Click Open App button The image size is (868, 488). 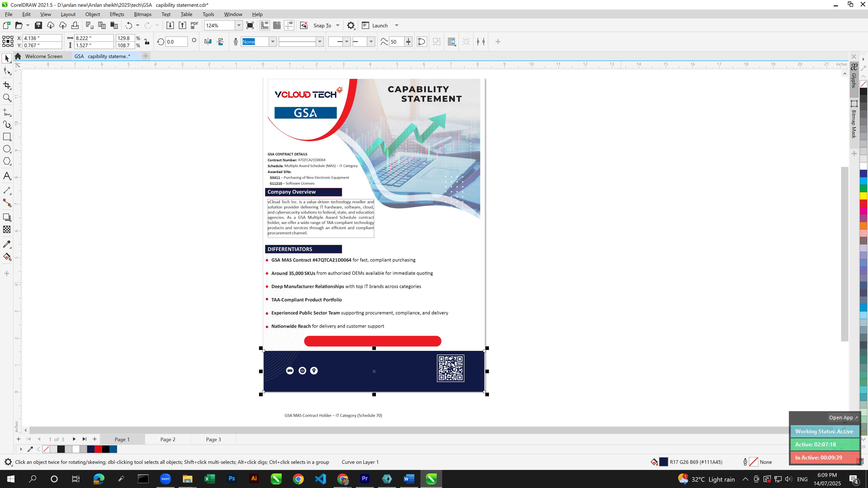tap(843, 418)
